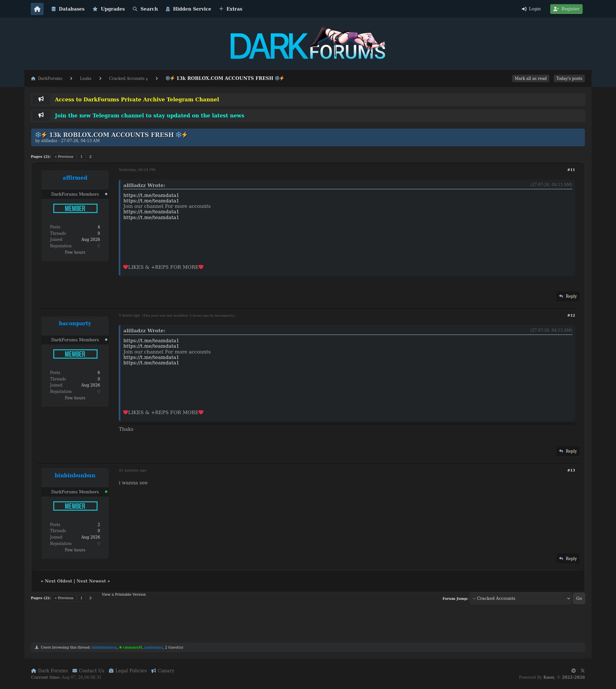The width and height of the screenshot is (616, 689).
Task: Open Search from the top navigation
Action: click(145, 9)
